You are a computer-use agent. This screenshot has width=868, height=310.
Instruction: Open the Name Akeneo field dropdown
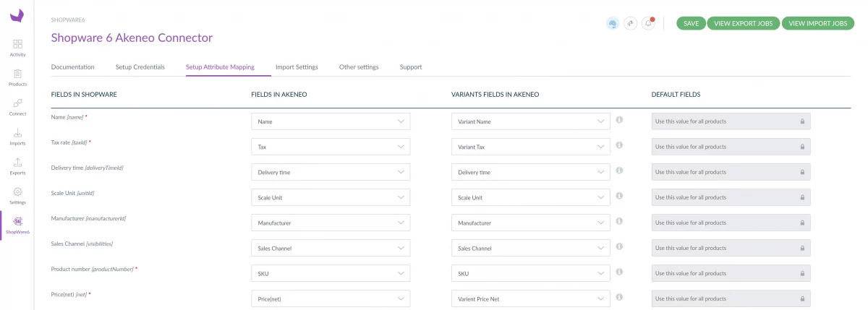coord(331,121)
